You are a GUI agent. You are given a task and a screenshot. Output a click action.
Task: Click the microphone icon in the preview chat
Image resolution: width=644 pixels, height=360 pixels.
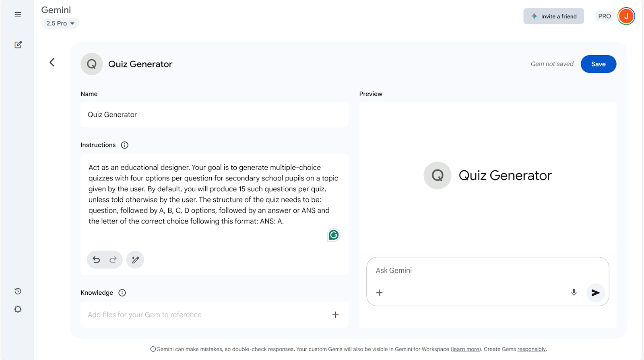point(574,293)
